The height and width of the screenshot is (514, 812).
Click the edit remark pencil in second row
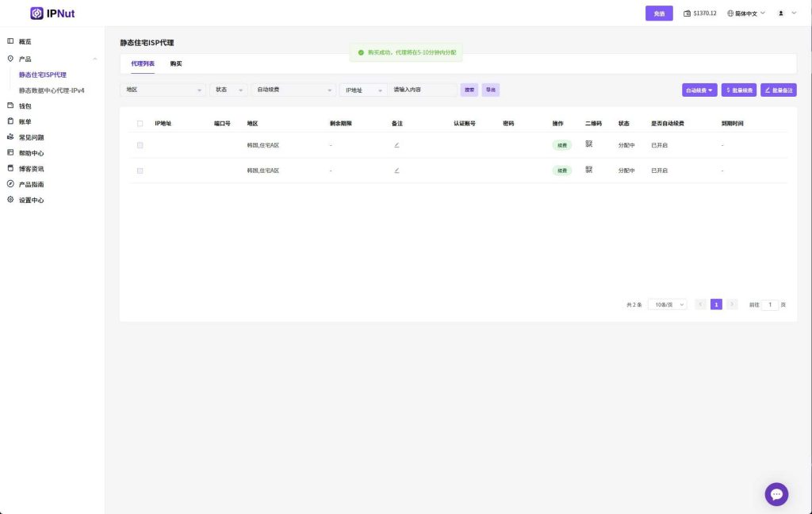[396, 171]
